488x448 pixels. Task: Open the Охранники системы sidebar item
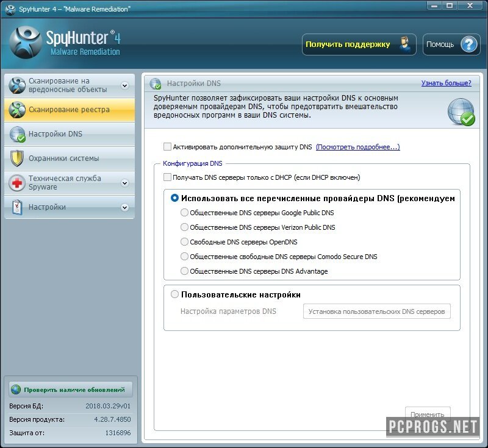63,158
